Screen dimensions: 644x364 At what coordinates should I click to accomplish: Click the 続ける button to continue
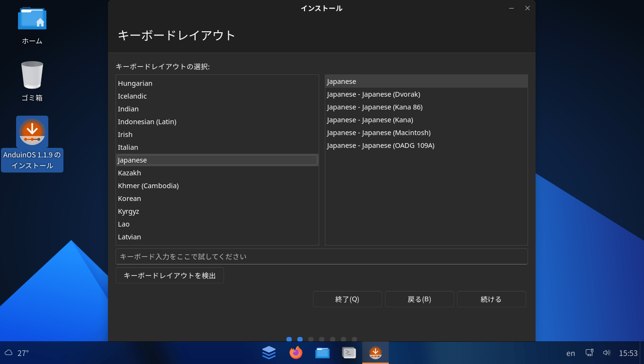(x=491, y=299)
